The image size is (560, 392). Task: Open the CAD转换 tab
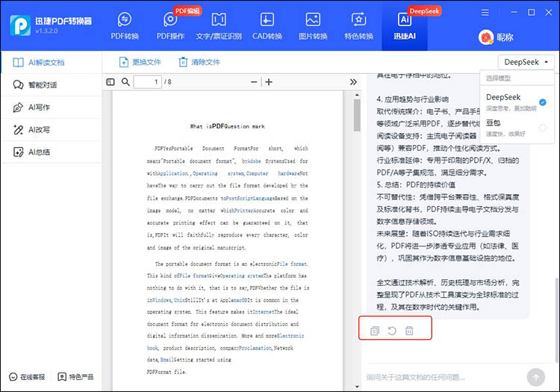(x=267, y=25)
